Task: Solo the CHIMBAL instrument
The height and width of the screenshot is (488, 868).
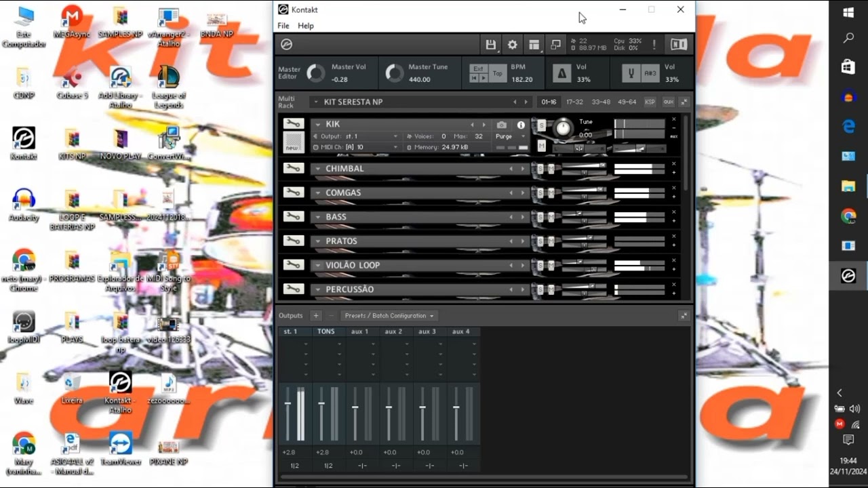Action: pyautogui.click(x=541, y=169)
